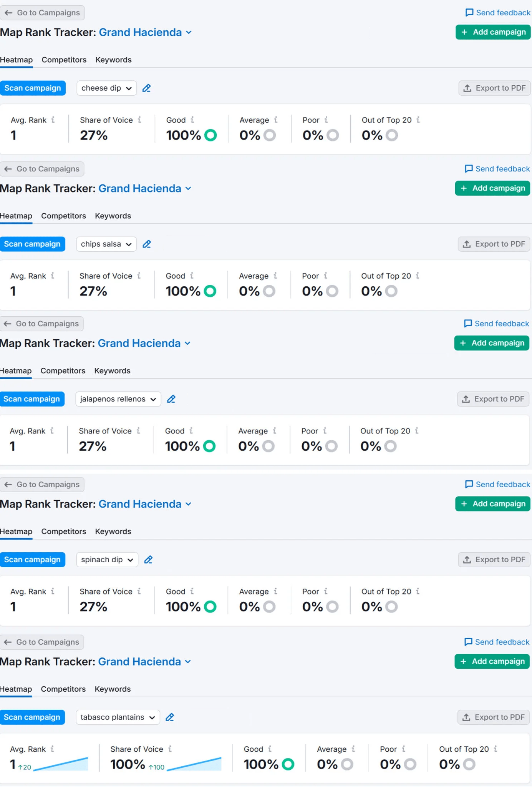
Task: Click the edit pencil next to chips salsa
Action: click(147, 244)
